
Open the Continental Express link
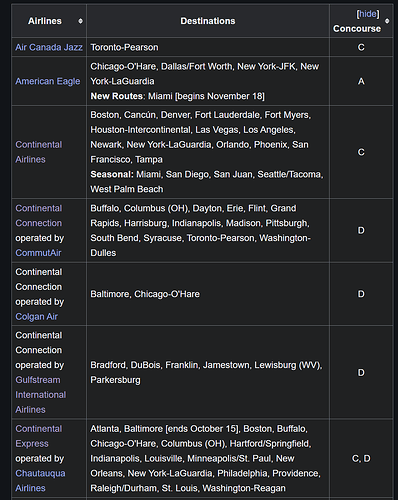(39, 436)
